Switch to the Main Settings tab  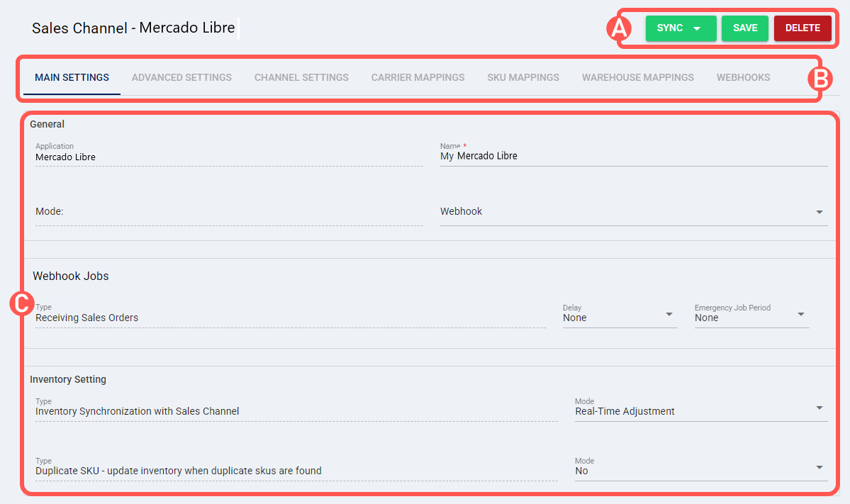point(72,77)
